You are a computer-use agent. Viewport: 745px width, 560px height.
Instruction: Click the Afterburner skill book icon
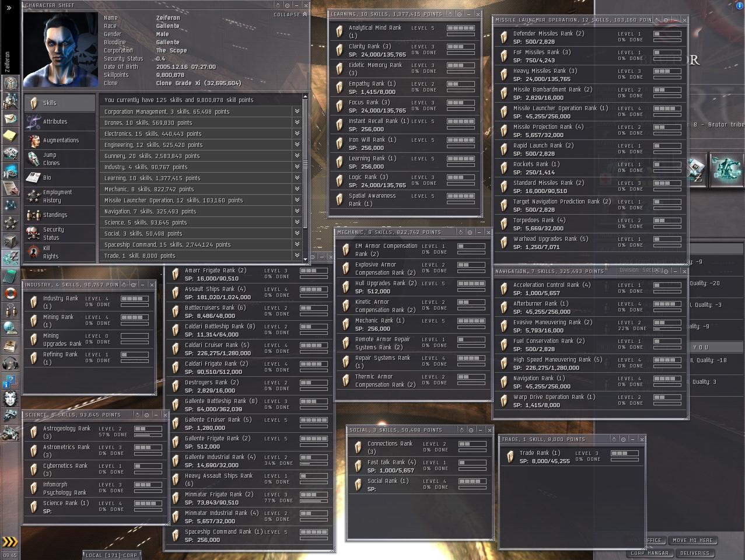point(504,307)
